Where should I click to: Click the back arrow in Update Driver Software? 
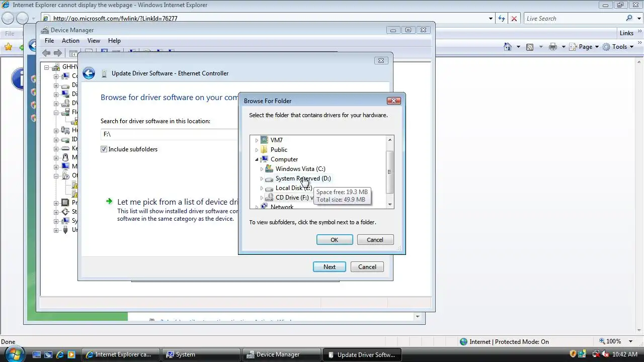89,73
